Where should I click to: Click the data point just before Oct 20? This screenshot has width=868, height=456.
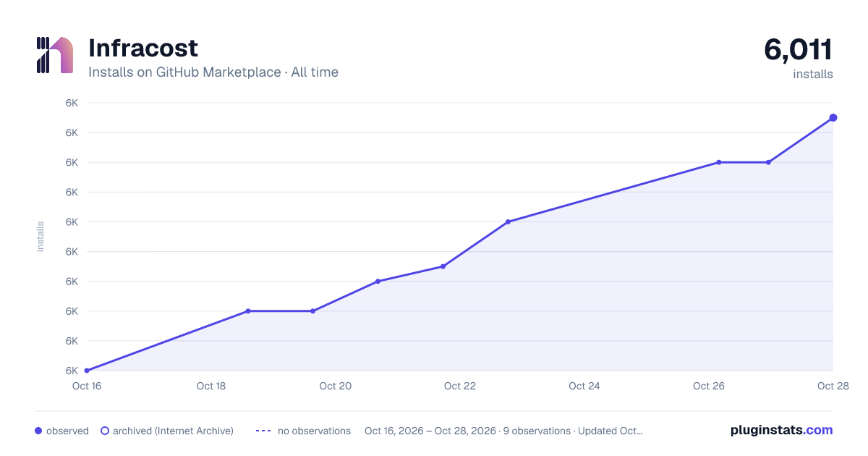point(312,311)
